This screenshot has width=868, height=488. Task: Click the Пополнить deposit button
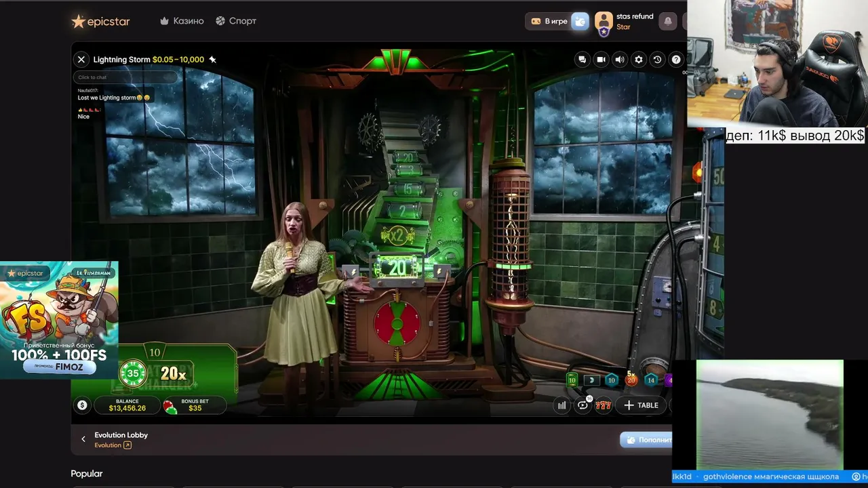coord(646,440)
